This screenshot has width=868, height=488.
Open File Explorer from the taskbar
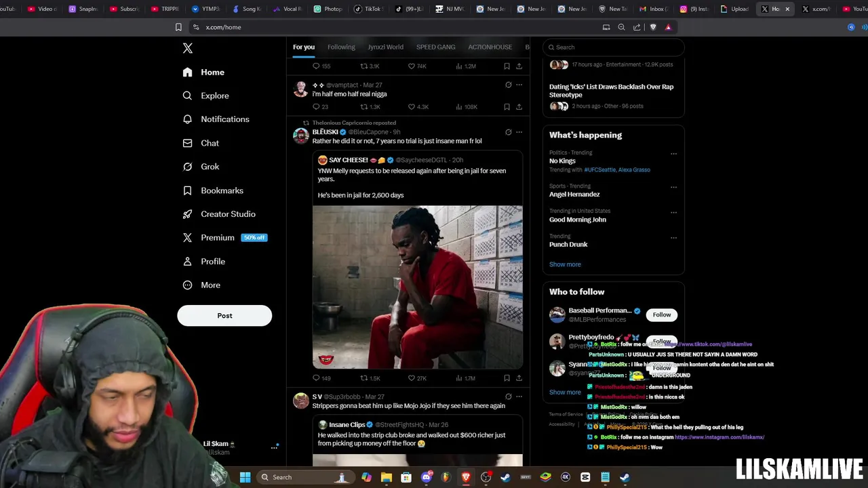pos(387,477)
